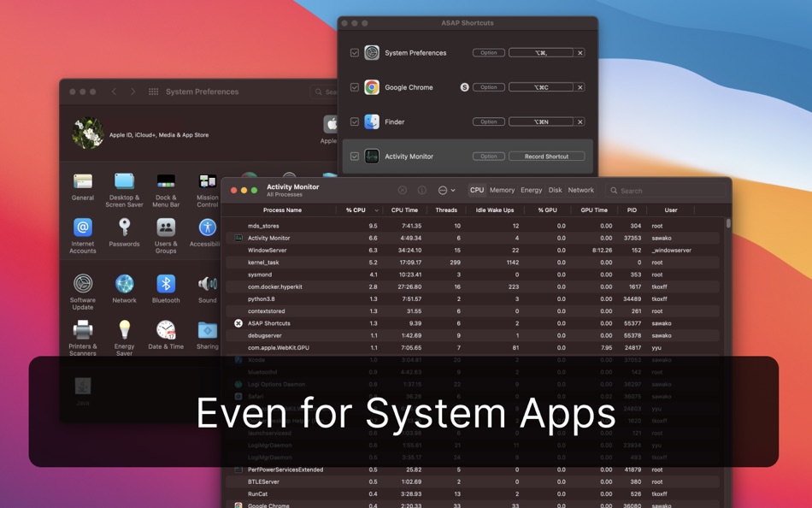
Task: Sort by PID column header
Action: pos(632,210)
